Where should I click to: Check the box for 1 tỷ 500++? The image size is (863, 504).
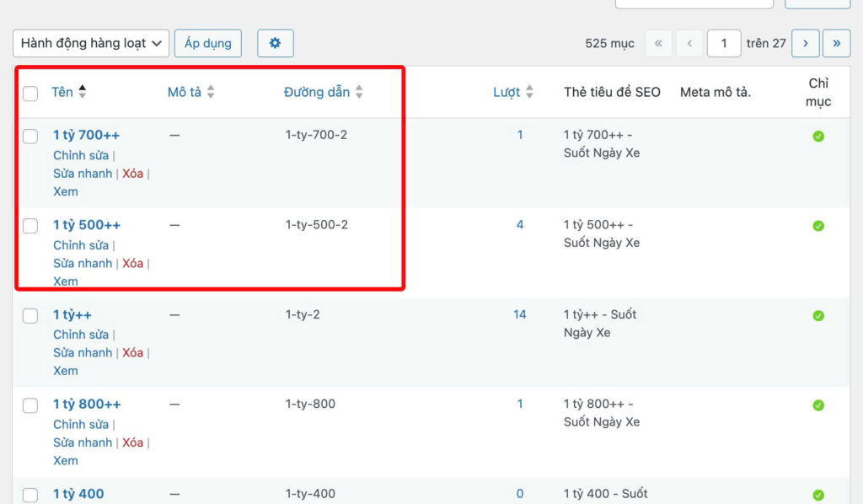(30, 226)
